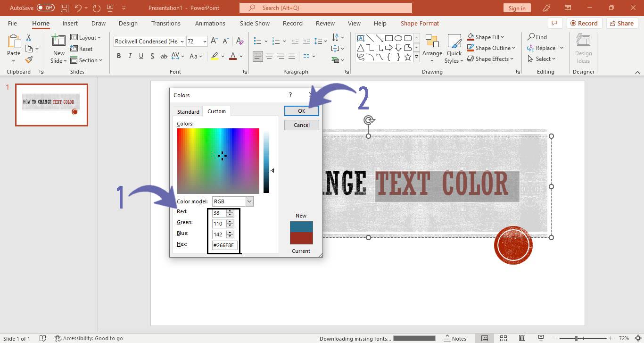Viewport: 644px width, 343px height.
Task: Select the Text Box shape in gallery
Action: [360, 38]
